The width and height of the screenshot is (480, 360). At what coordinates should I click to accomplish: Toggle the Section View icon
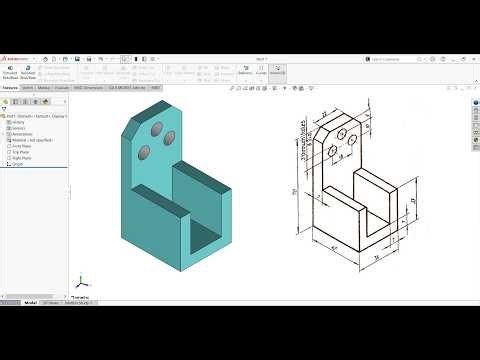click(251, 88)
